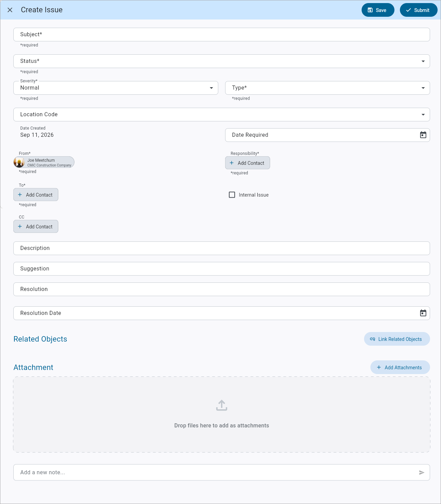Click into the Suggestion field

coord(222,269)
